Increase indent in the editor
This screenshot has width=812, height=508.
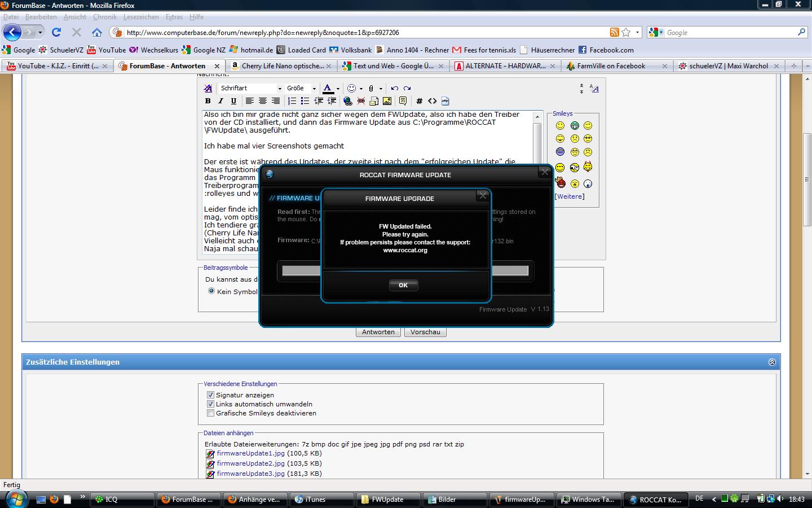pos(332,101)
